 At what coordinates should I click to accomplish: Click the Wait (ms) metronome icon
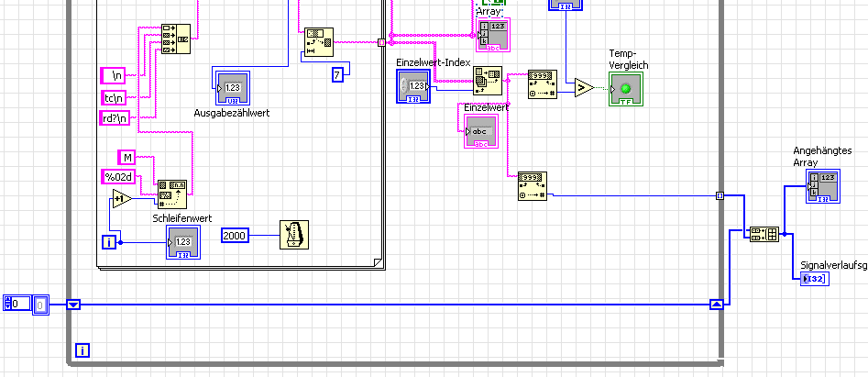pyautogui.click(x=294, y=235)
